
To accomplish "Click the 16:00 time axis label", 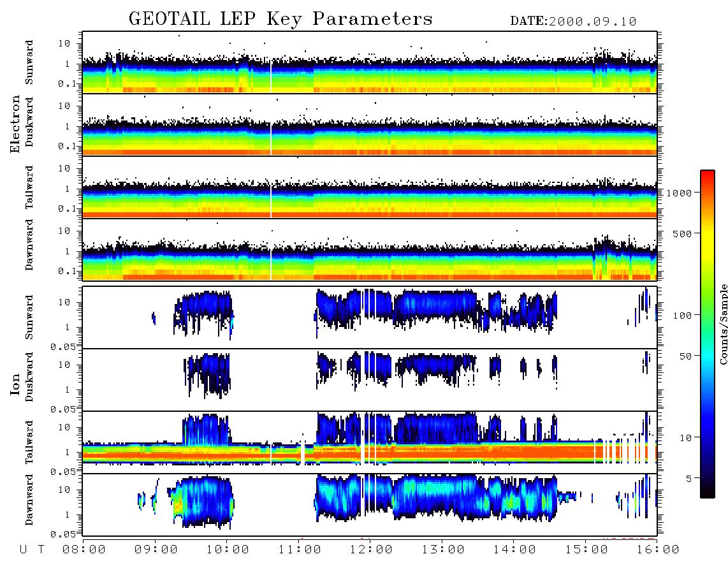I will click(658, 550).
